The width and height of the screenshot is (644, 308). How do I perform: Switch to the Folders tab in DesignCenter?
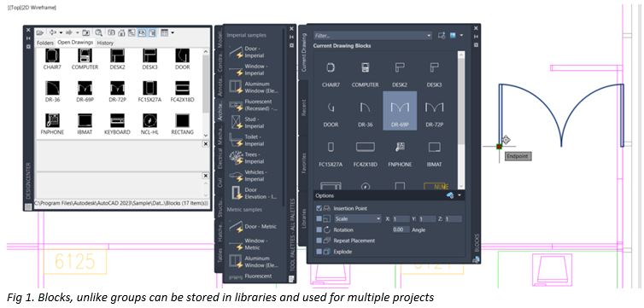click(x=45, y=43)
